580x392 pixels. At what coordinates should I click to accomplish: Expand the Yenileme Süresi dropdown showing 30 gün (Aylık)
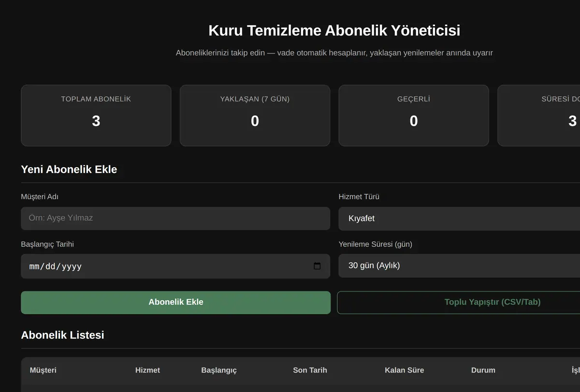[459, 265]
